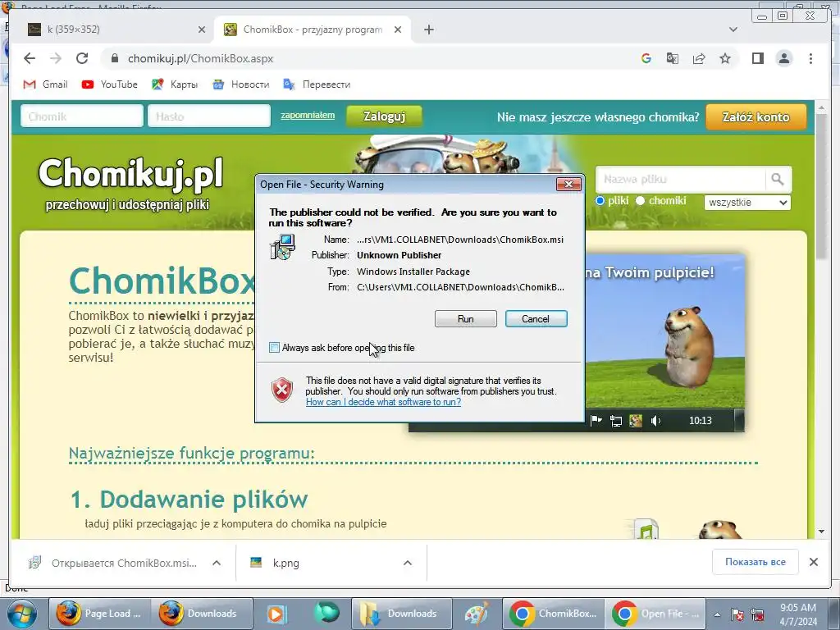
Task: Open YouTube bookmark
Action: point(110,84)
